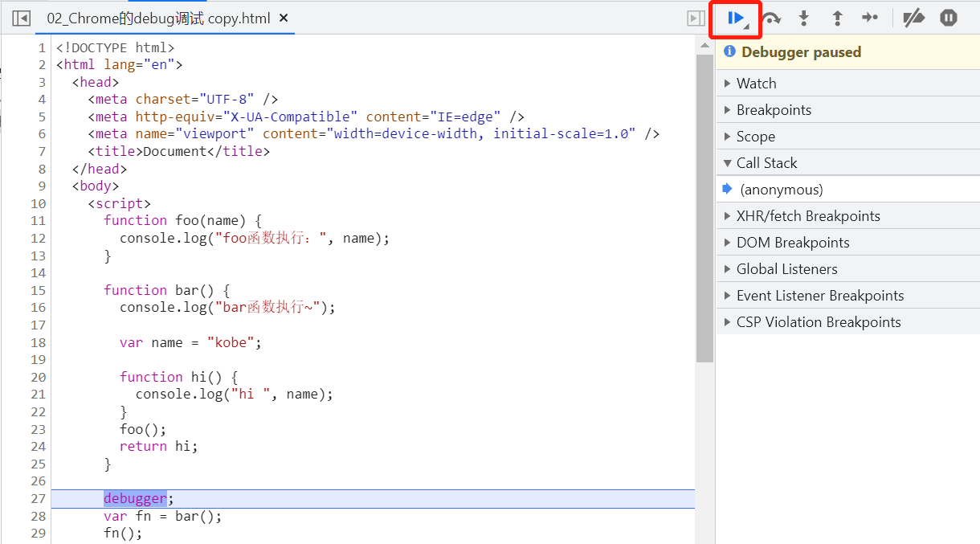Screen dimensions: 980x544
Task: Expand Event Listener Breakpoints section
Action: point(819,296)
